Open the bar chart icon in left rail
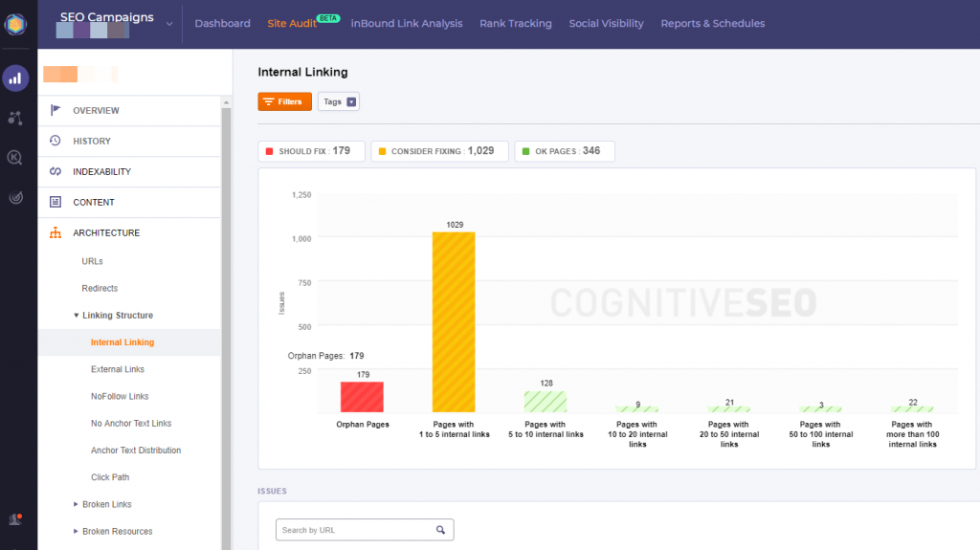The width and height of the screenshot is (980, 550). [15, 78]
